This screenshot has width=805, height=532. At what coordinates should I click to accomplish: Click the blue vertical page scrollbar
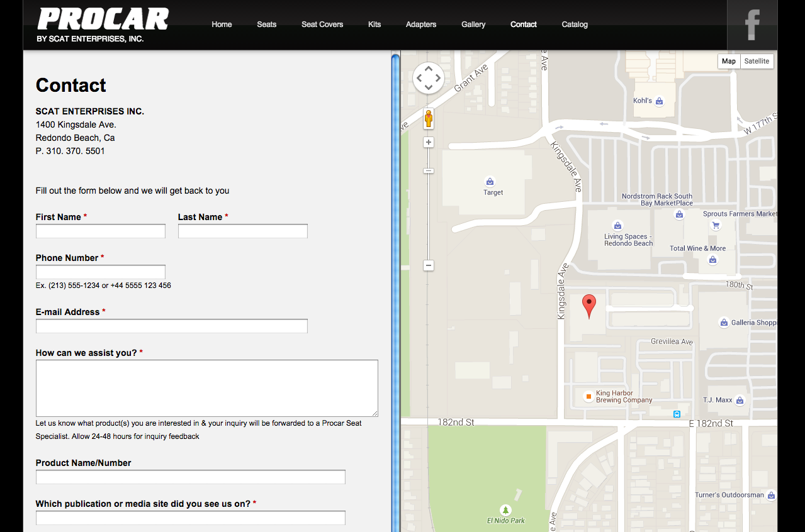pos(395,292)
